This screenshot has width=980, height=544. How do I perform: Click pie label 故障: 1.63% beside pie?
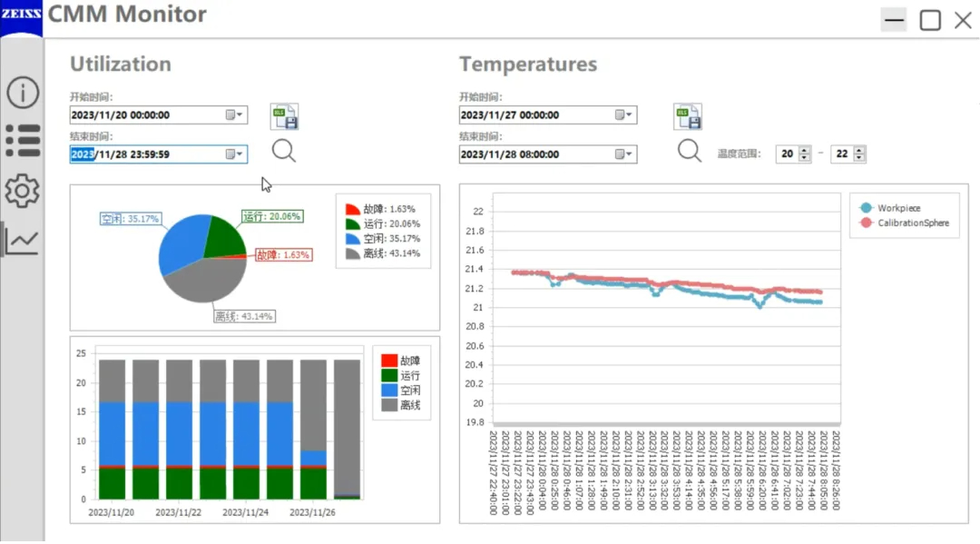tap(283, 255)
